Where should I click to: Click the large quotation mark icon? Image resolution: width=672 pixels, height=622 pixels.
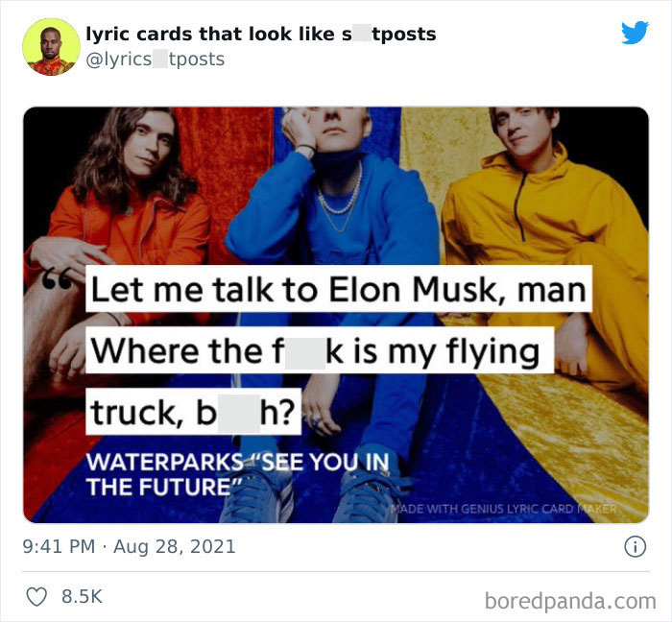[57, 279]
